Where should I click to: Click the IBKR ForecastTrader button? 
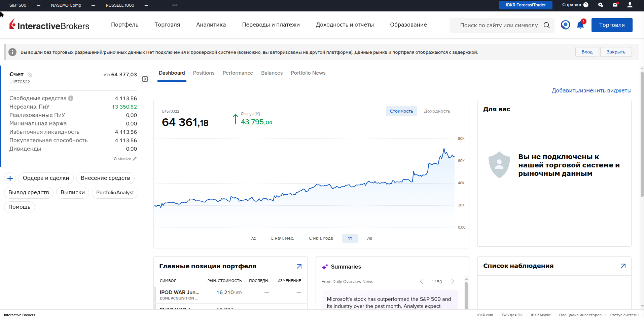tap(526, 5)
